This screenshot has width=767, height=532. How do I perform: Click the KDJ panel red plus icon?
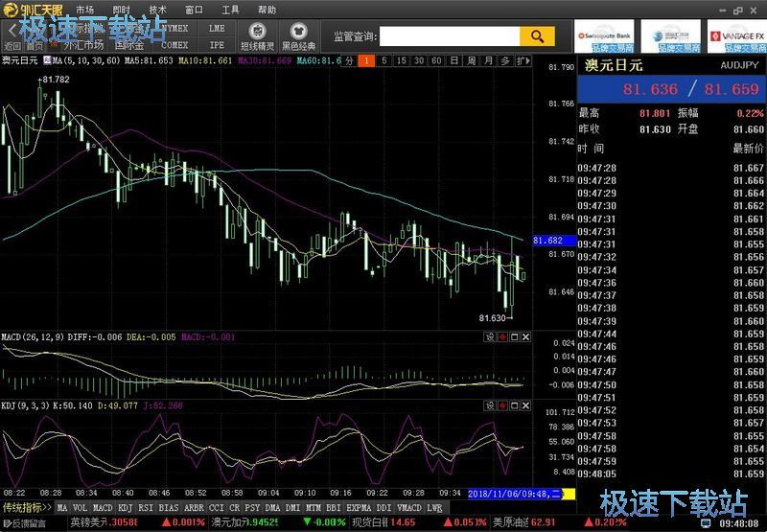pos(502,405)
